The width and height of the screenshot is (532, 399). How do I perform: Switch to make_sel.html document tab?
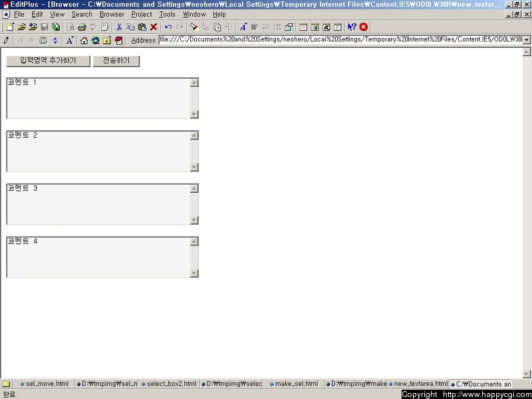(x=294, y=384)
